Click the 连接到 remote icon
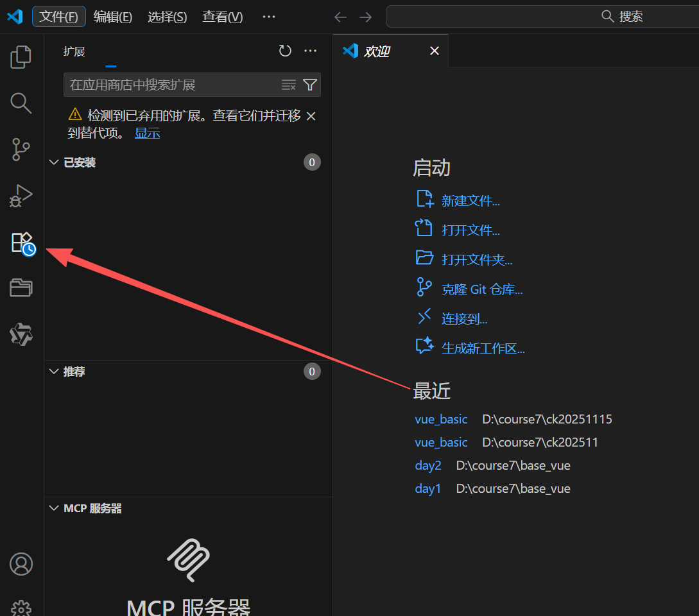Screen dimensions: 699x616 coord(424,316)
